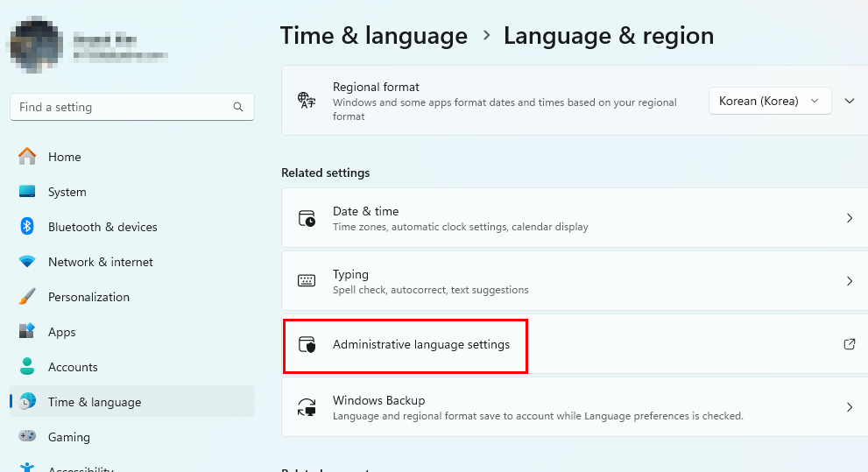
Task: Open the Korean (Korea) regional format dropdown
Action: click(x=770, y=101)
